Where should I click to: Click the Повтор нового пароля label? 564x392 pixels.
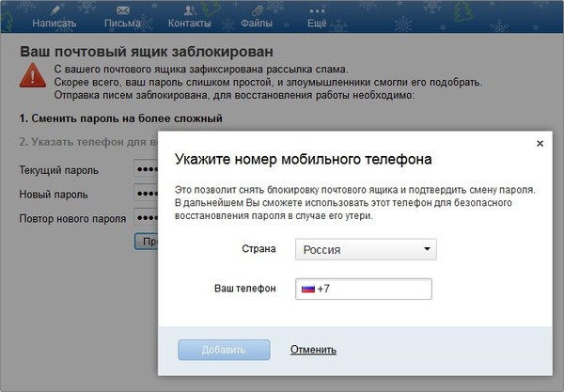coord(72,219)
